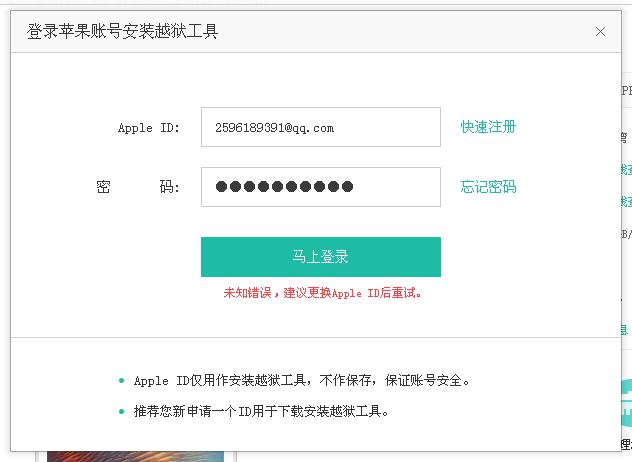Open the 快速注册 quick register link
The image size is (632, 462).
click(488, 127)
